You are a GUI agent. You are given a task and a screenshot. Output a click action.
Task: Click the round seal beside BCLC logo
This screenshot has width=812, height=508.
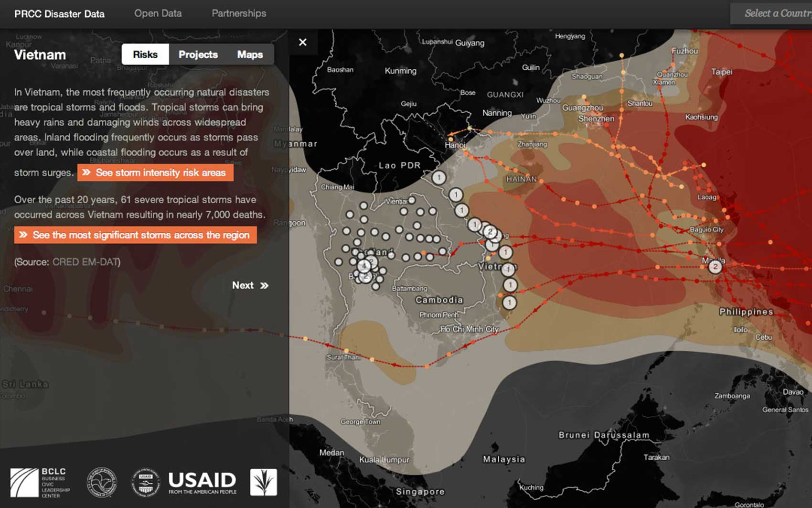click(x=102, y=482)
